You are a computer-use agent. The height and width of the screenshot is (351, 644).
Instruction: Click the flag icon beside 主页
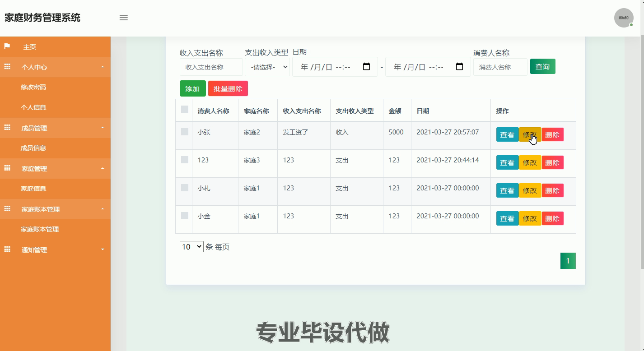pos(7,46)
